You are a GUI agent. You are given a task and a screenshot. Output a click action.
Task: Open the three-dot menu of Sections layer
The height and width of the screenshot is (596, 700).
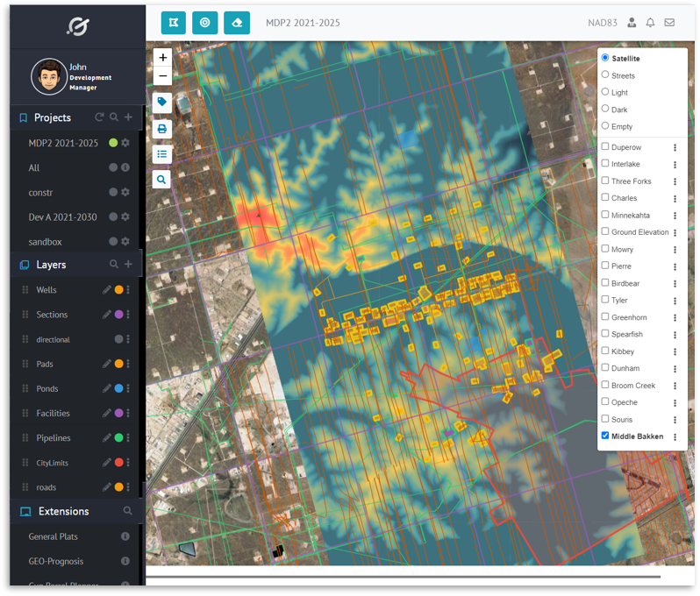128,315
